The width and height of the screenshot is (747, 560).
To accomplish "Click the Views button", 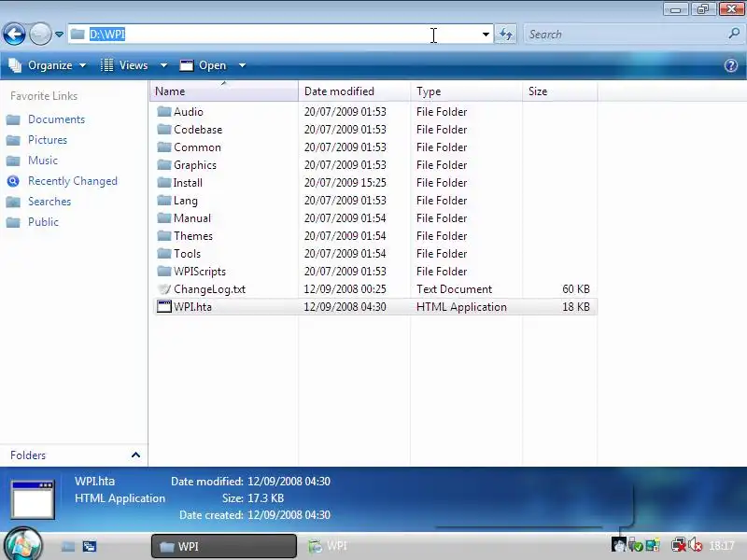I will (124, 65).
